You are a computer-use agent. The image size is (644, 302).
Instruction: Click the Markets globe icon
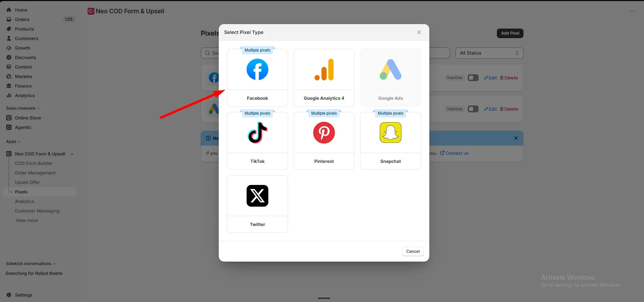click(9, 76)
